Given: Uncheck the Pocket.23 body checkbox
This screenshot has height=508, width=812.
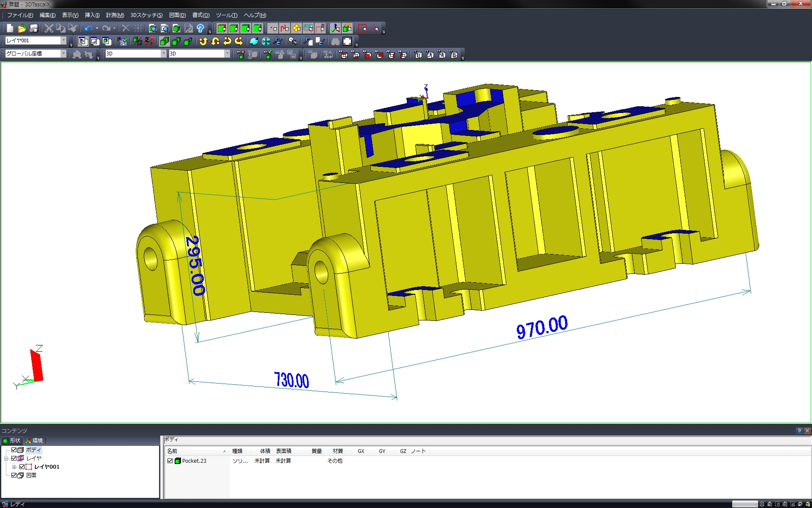Looking at the screenshot, I should (x=170, y=461).
